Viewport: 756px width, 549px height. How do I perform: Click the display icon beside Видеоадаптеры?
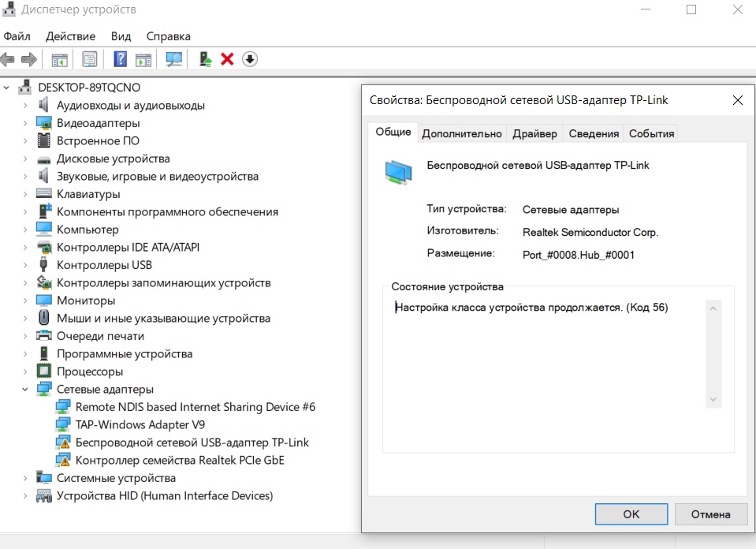pos(44,122)
